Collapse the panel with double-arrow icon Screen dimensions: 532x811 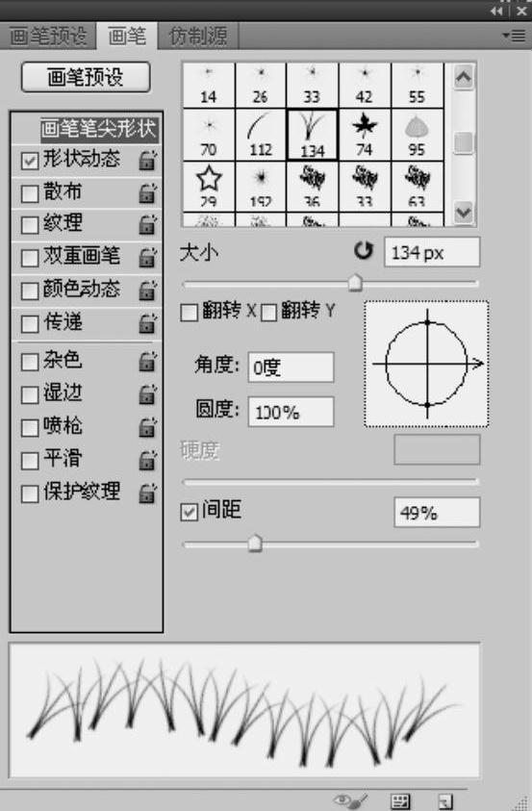point(496,11)
